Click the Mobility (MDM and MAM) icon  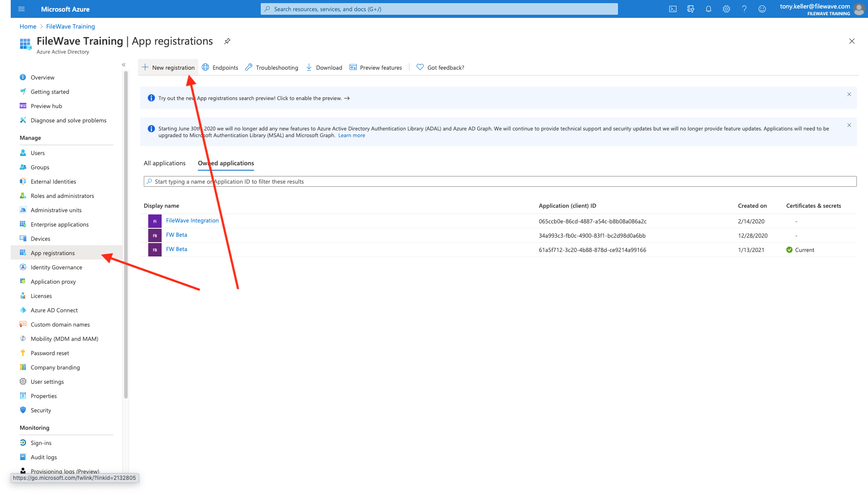23,339
